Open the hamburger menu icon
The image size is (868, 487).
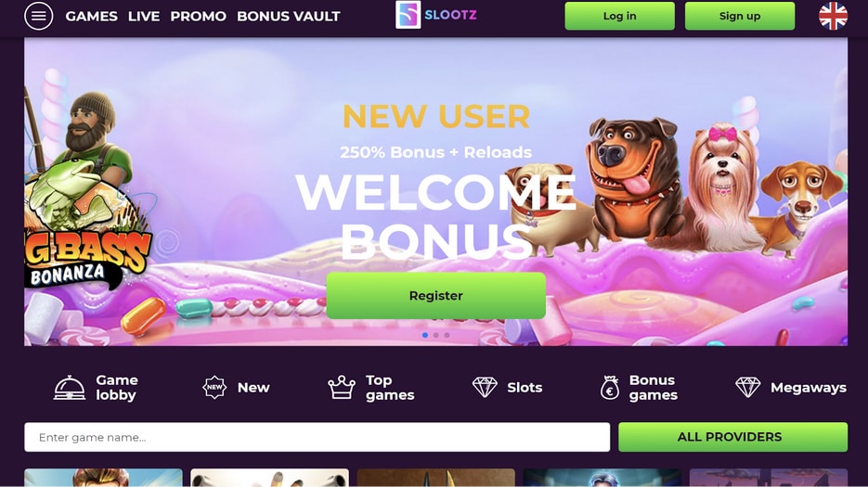click(39, 16)
